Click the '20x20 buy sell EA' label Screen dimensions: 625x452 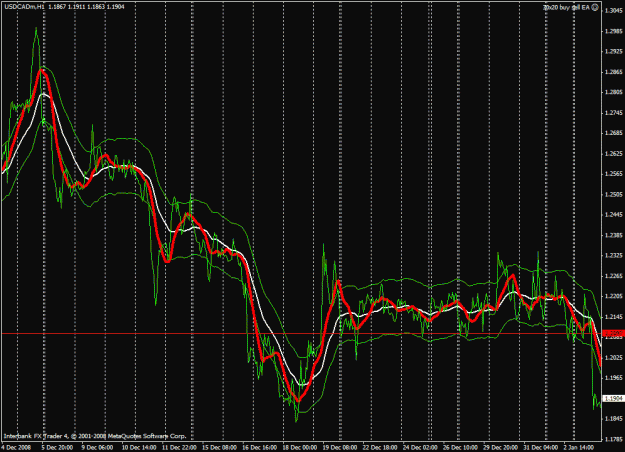567,7
